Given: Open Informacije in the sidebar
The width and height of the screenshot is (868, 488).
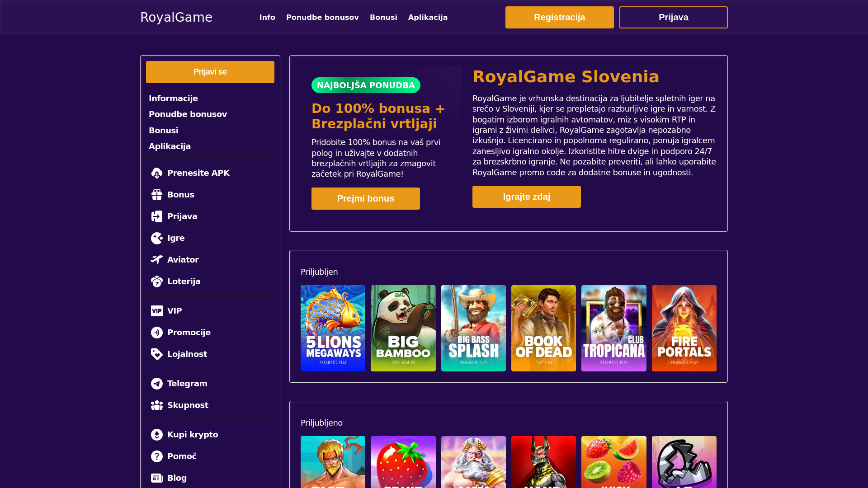Looking at the screenshot, I should (173, 99).
